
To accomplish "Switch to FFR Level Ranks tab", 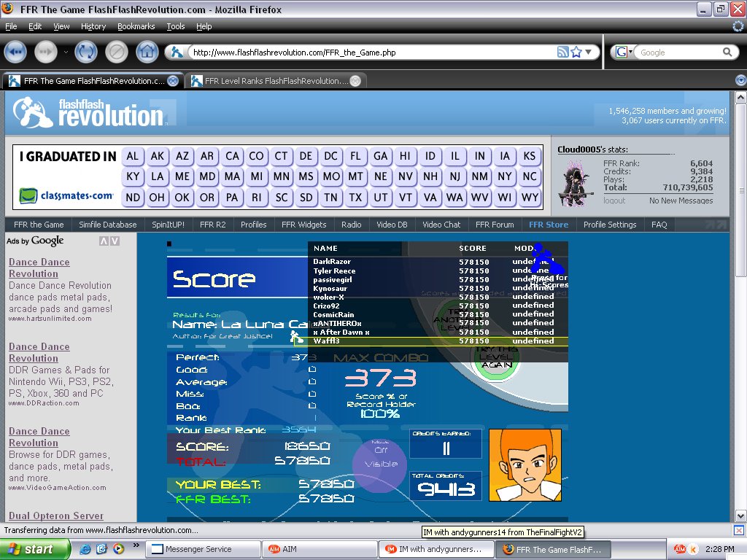I will [x=275, y=81].
